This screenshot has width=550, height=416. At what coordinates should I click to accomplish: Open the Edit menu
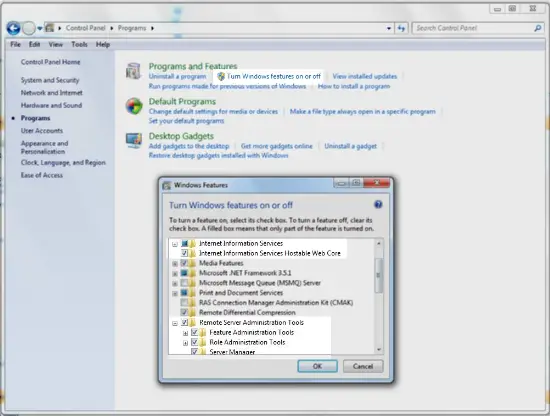click(34, 44)
